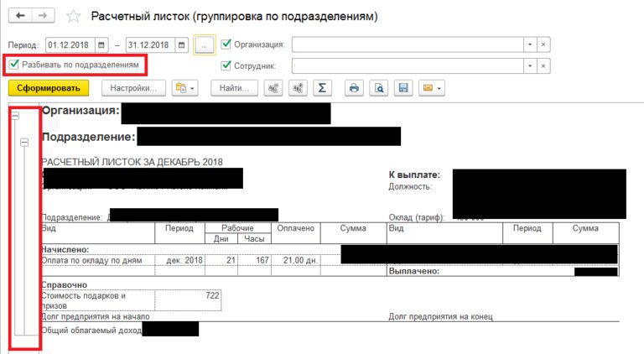
Task: Uncheck the 'Организация' filter checkbox
Action: (226, 44)
